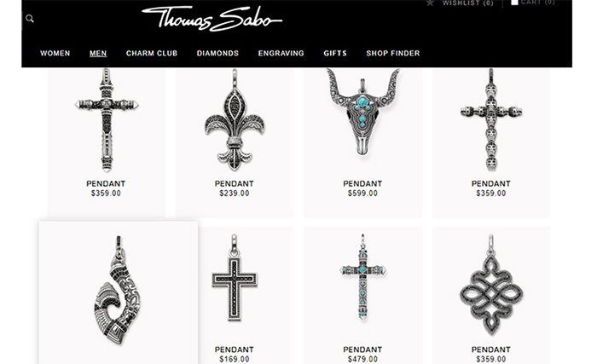Click the $239.00 pendant title

point(235,183)
